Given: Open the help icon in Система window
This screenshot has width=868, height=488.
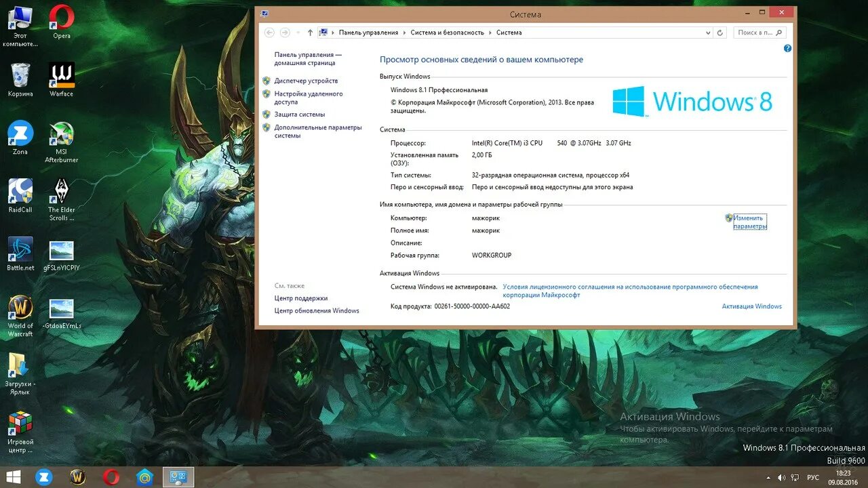Looking at the screenshot, I should tap(787, 49).
